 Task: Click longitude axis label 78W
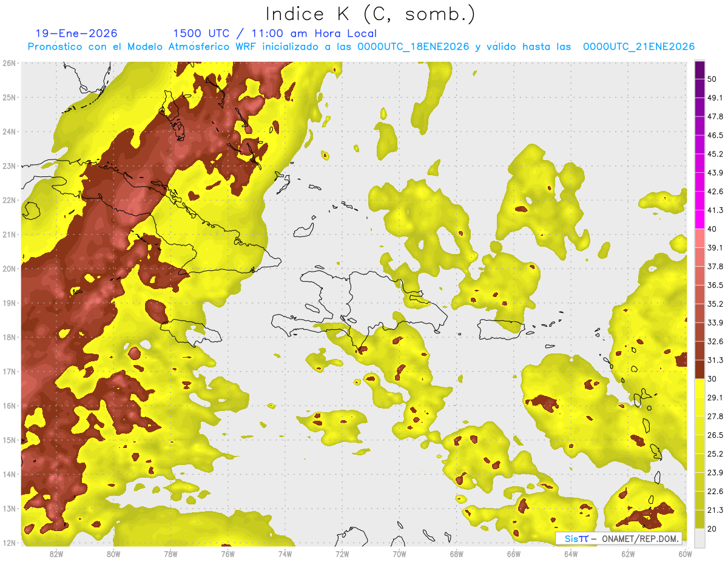tap(170, 554)
